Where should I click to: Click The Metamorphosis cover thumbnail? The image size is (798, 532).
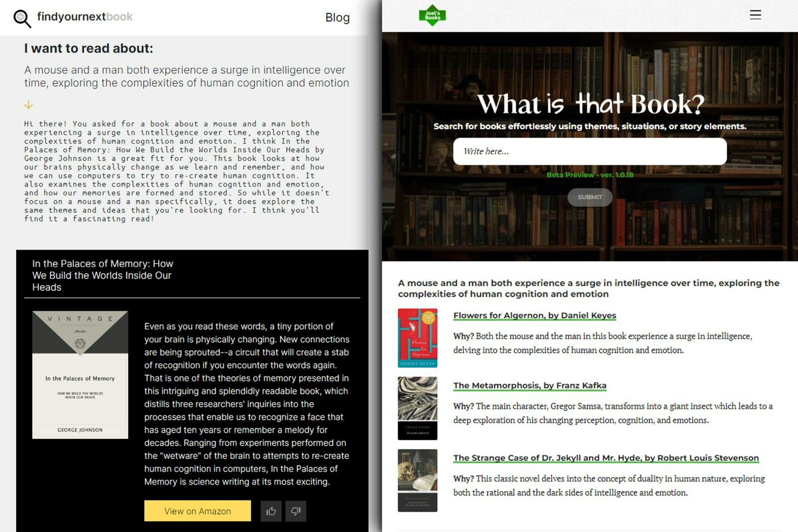(417, 408)
